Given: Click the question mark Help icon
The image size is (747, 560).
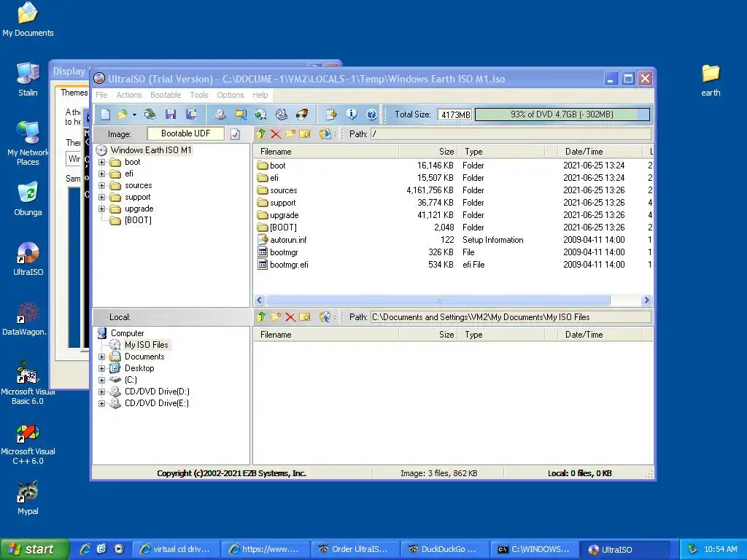Looking at the screenshot, I should tap(371, 114).
